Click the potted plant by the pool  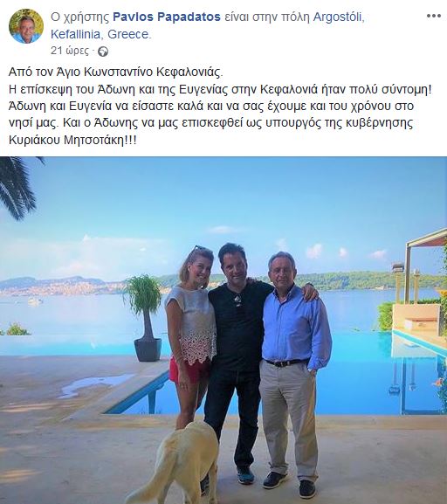[145, 318]
